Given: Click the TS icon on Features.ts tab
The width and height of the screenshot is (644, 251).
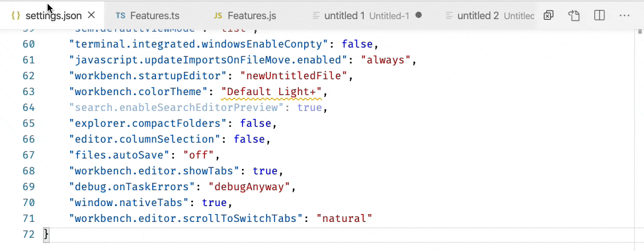Looking at the screenshot, I should click(x=120, y=16).
